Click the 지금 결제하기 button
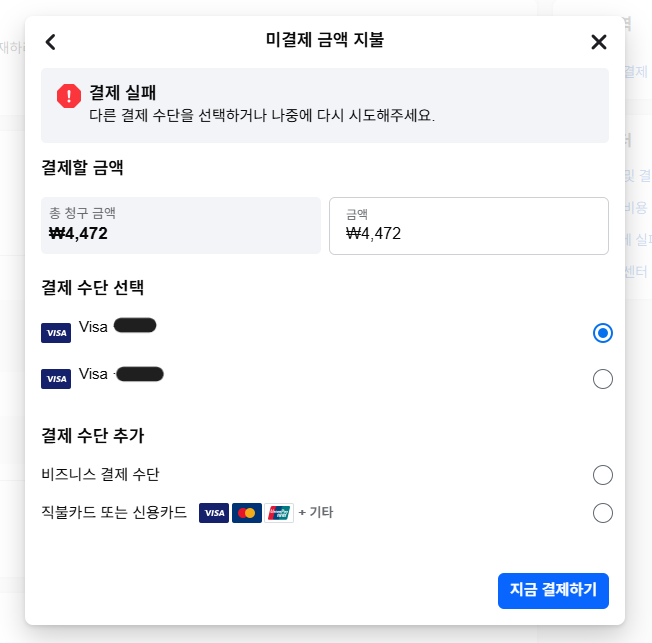This screenshot has width=652, height=643. 553,591
